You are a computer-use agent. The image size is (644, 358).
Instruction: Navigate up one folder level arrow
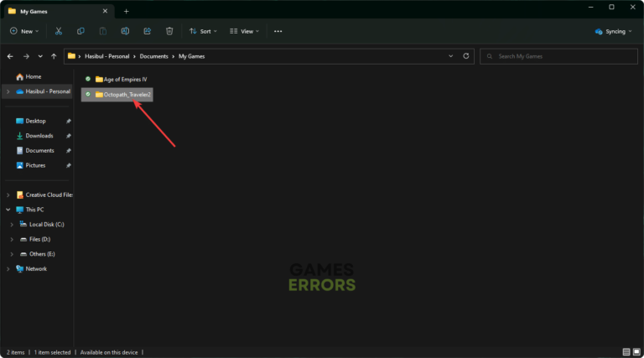coord(54,56)
